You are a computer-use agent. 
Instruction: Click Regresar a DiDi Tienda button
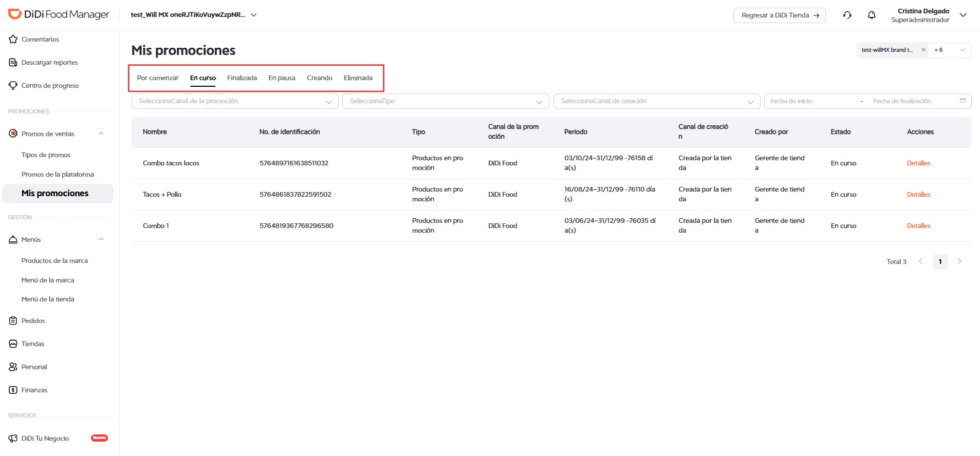[780, 15]
